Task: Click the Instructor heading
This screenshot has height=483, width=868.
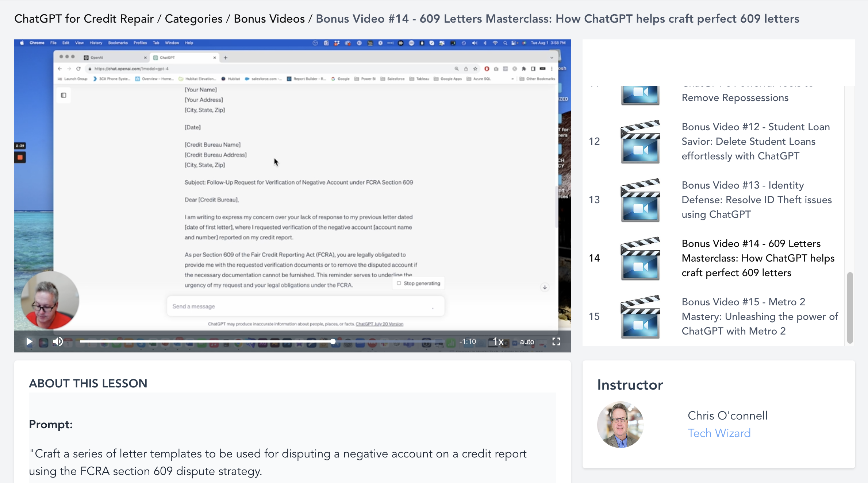Action: point(630,385)
